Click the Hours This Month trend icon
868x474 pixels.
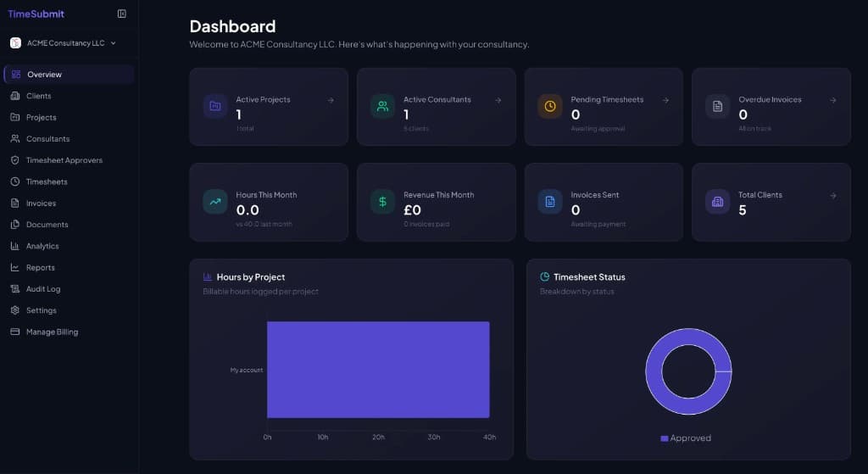[215, 202]
